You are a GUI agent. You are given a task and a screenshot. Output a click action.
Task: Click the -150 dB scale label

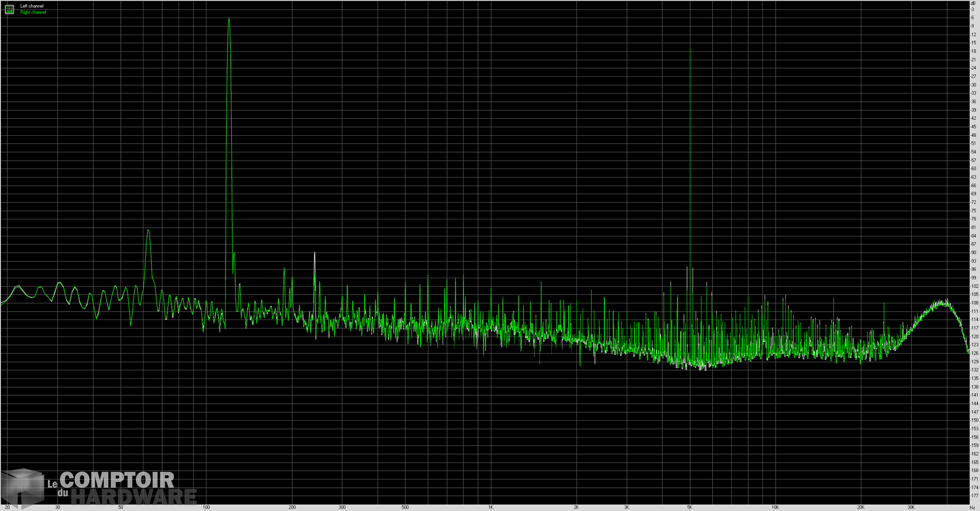(973, 421)
